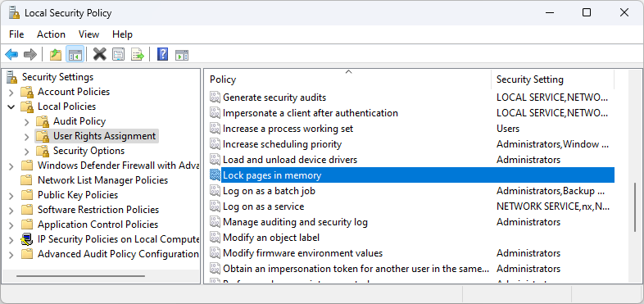Click the Load and unload device drivers icon
Viewport: 644px width, 304px height.
[x=215, y=160]
